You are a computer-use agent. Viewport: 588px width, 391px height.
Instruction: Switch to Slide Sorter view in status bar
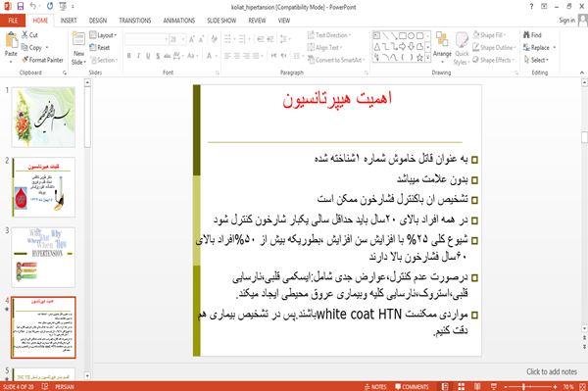click(x=461, y=386)
